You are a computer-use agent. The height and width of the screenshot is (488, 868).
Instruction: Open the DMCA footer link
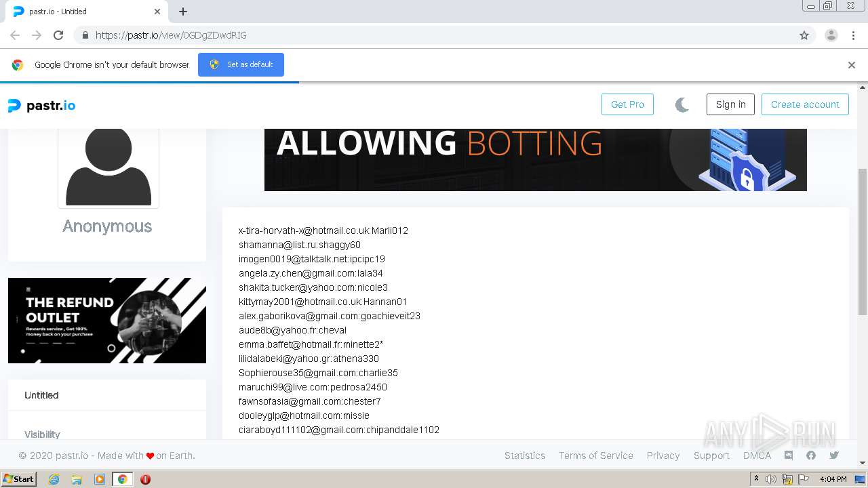757,455
